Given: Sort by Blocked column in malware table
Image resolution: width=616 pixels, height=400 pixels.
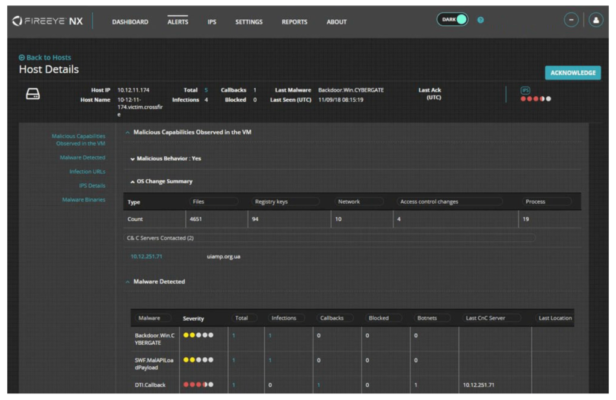Looking at the screenshot, I should point(383,318).
